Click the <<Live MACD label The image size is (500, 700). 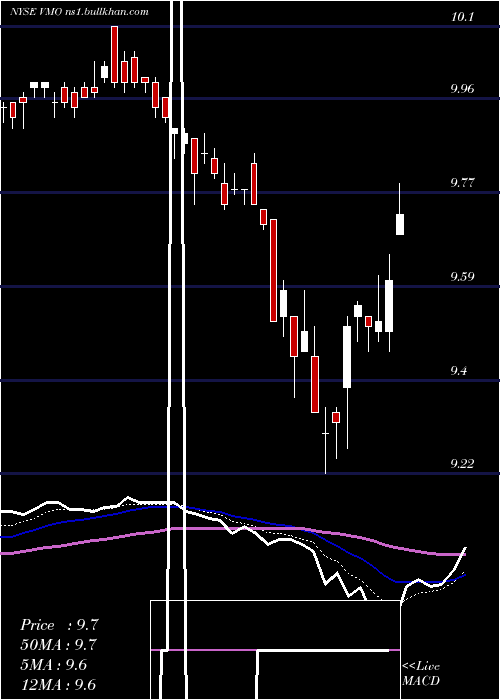coord(421,674)
